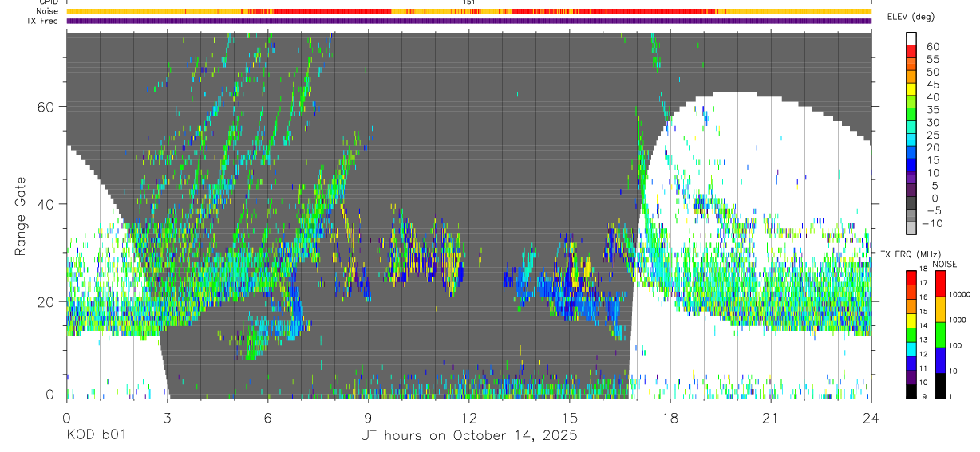The width and height of the screenshot is (980, 452).
Task: Click x-axis tick label '3'
Action: tap(167, 418)
